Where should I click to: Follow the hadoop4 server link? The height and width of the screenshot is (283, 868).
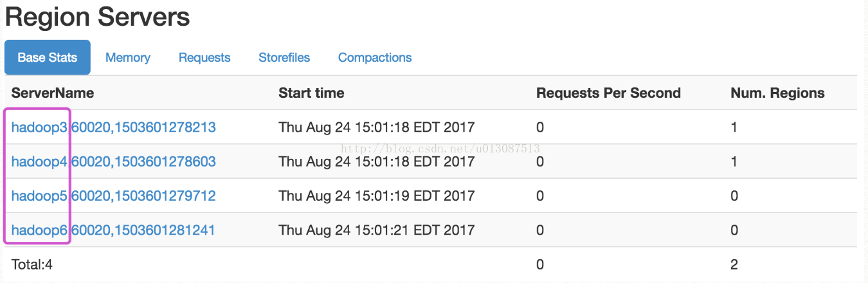pyautogui.click(x=114, y=161)
